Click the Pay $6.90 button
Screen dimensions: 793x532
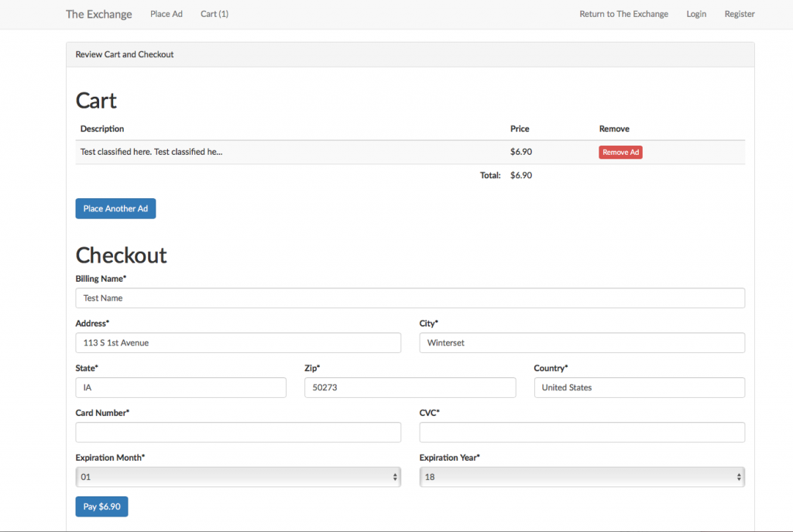[101, 506]
